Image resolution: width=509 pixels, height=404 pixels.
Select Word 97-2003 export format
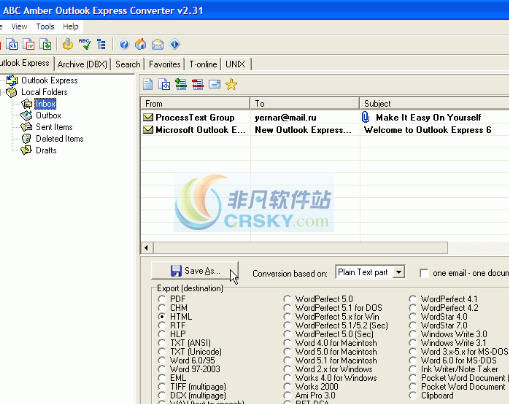point(161,369)
